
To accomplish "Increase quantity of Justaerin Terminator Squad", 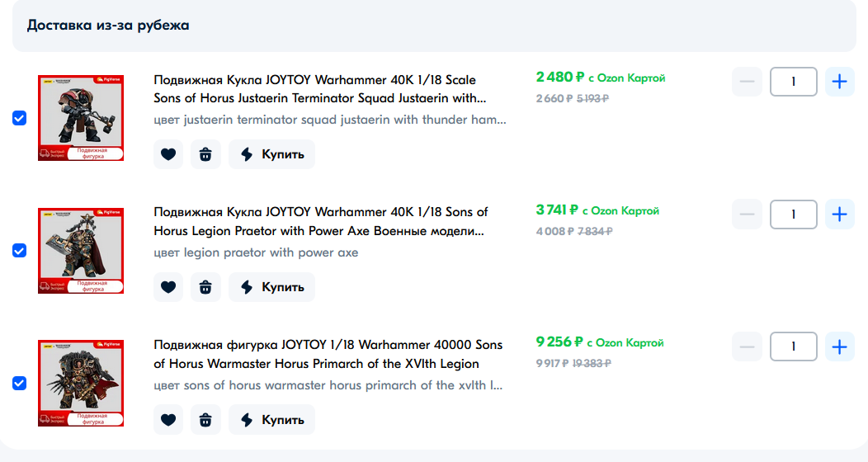I will coord(839,82).
